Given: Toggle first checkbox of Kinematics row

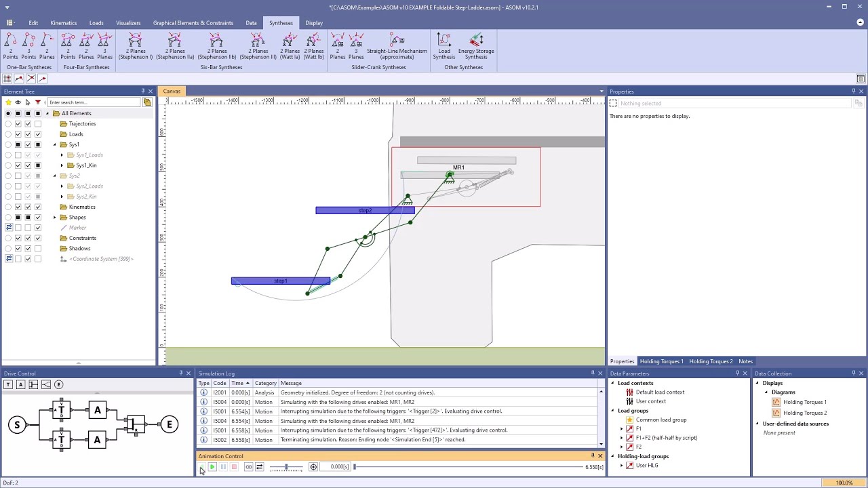Looking at the screenshot, I should pyautogui.click(x=18, y=207).
